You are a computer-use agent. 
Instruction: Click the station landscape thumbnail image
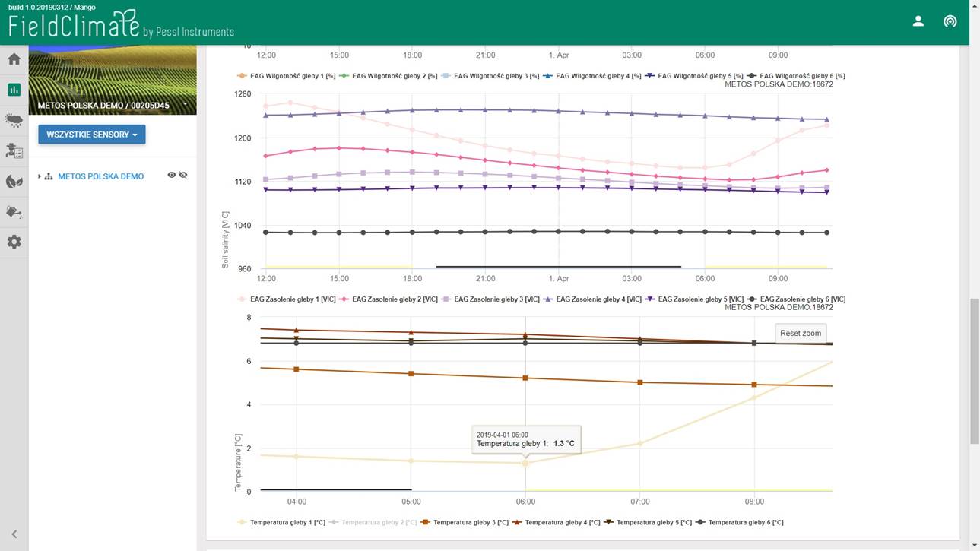click(x=113, y=80)
